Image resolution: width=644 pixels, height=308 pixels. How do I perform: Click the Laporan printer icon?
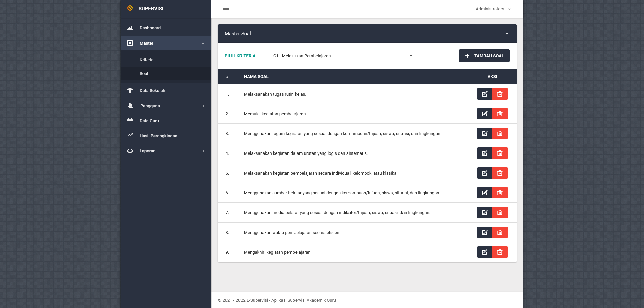tap(130, 151)
